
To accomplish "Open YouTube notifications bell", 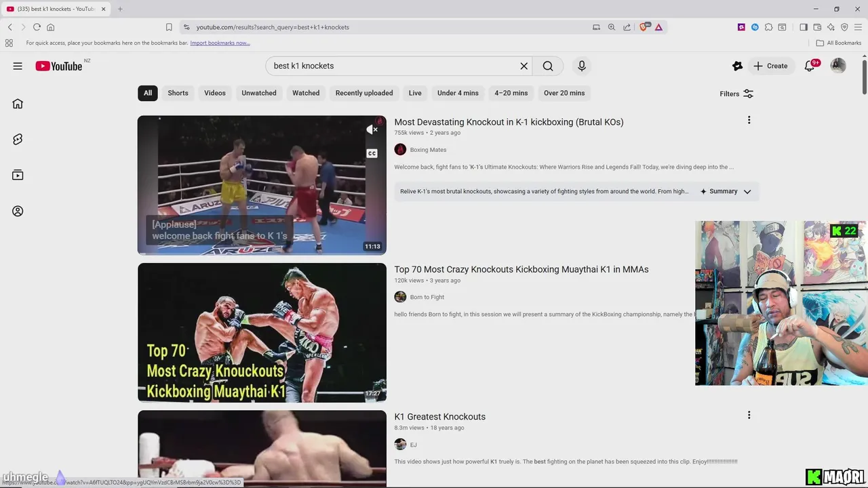I will (810, 66).
